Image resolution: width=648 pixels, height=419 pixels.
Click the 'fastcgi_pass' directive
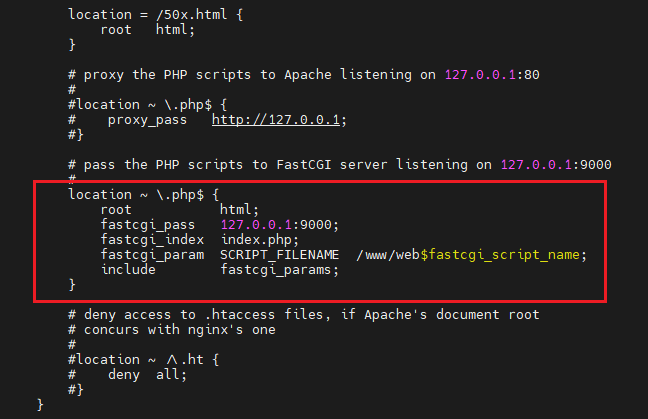coord(148,225)
